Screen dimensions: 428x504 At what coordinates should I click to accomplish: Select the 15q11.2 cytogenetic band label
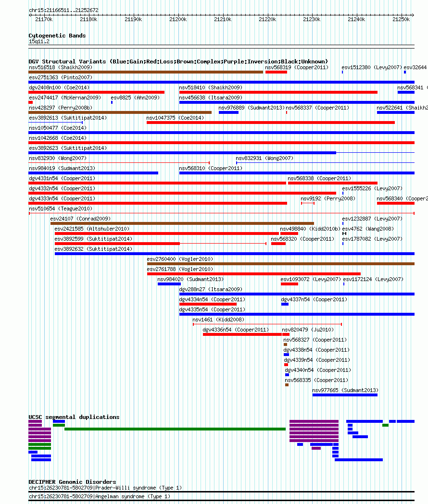coord(39,41)
